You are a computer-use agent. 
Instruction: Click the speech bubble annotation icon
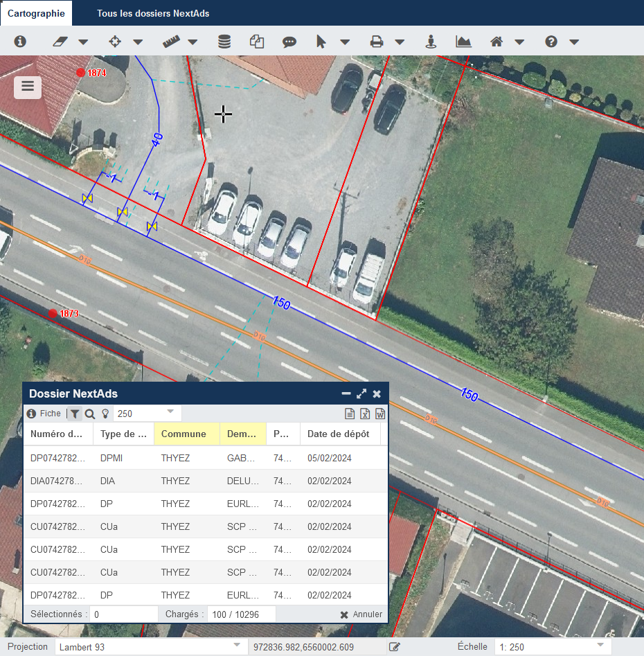click(289, 42)
